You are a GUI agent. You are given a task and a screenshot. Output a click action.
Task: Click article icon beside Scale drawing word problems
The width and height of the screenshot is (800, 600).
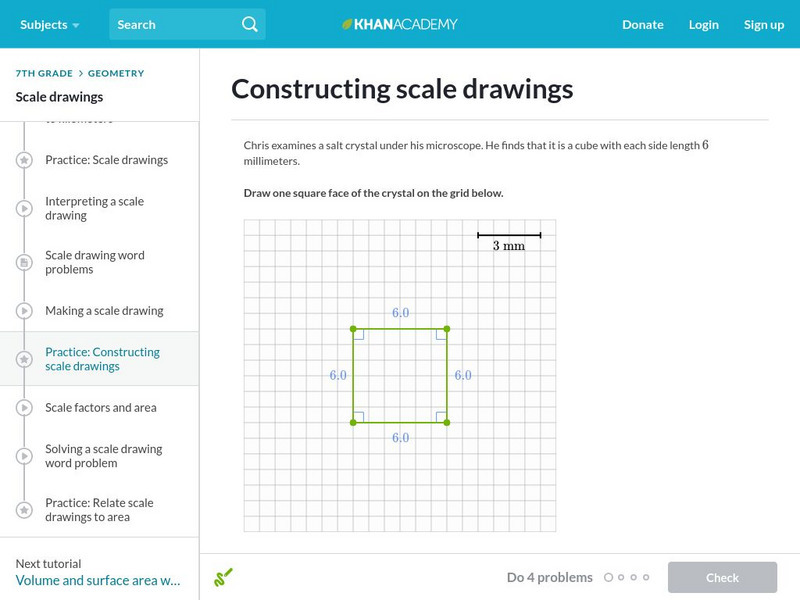[x=24, y=262]
